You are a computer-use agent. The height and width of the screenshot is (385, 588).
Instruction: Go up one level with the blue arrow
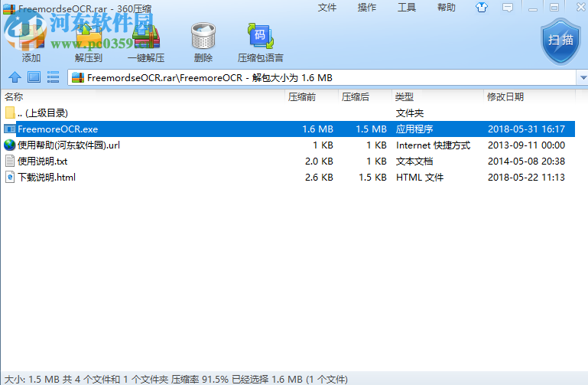(15, 77)
